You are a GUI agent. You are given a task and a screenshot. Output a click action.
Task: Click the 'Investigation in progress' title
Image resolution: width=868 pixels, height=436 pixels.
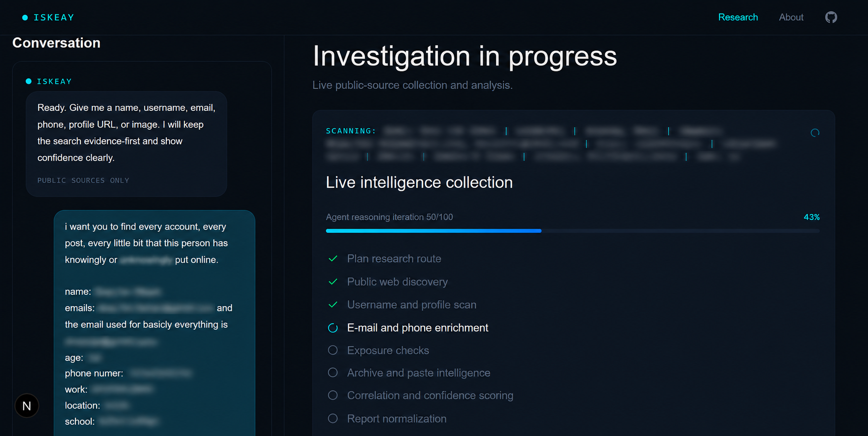click(x=465, y=56)
